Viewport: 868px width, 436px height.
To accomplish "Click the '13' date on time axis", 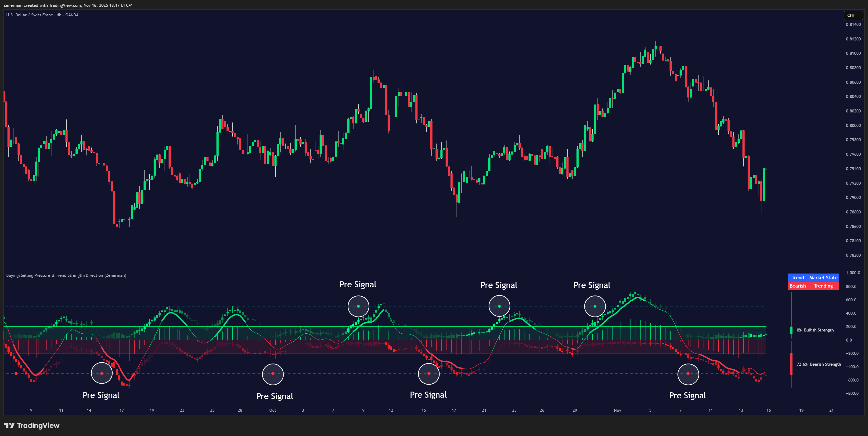I will 741,410.
